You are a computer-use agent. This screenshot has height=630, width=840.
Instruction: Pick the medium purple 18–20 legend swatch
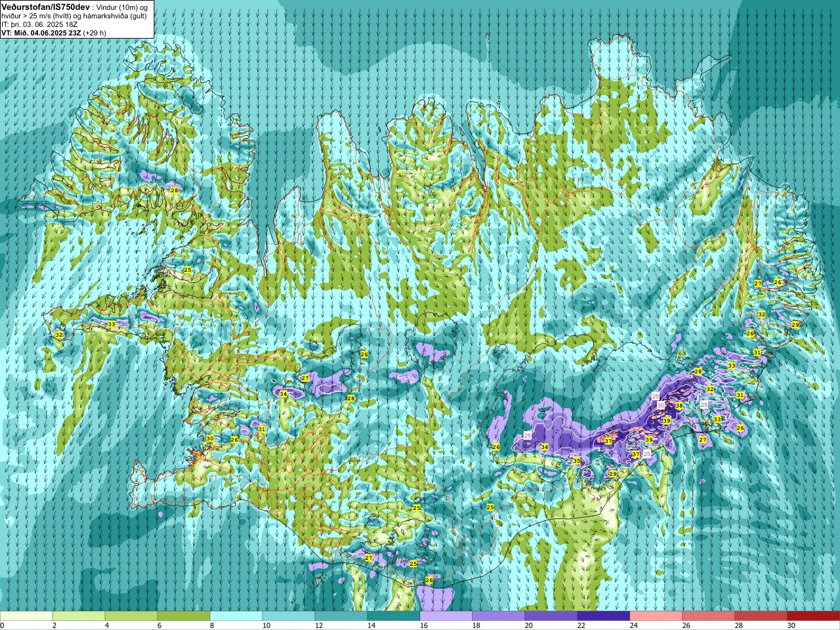click(499, 616)
